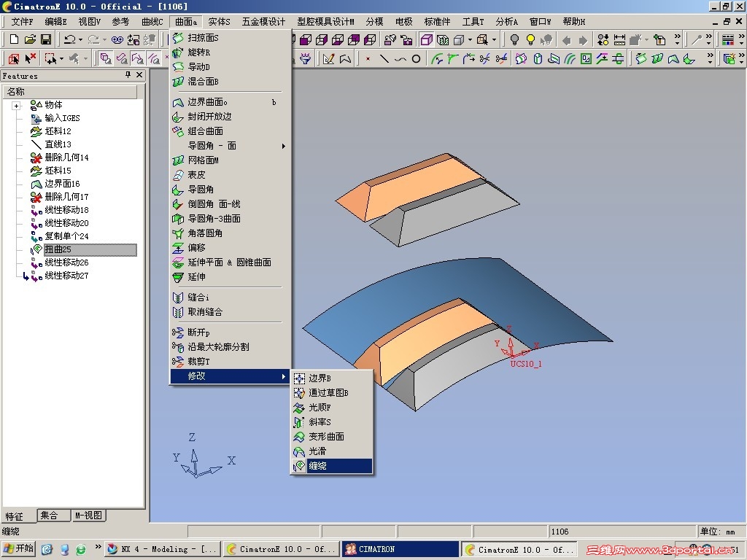747x560 pixels.
Task: Click the glasses preview icon in toolbar
Action: pos(117,39)
